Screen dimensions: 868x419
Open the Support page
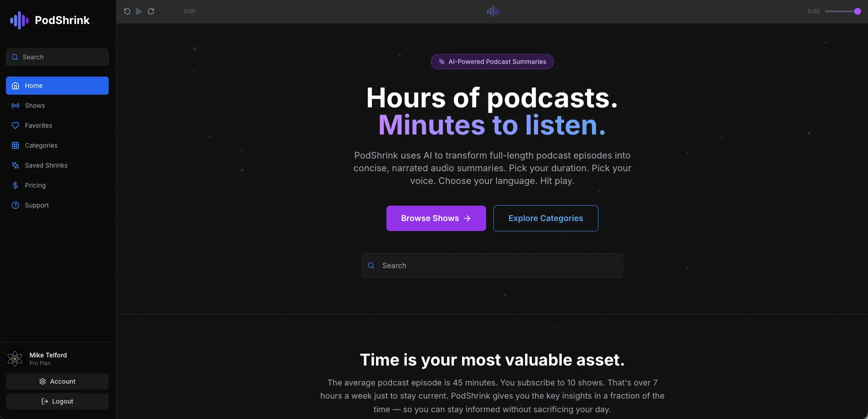point(57,205)
